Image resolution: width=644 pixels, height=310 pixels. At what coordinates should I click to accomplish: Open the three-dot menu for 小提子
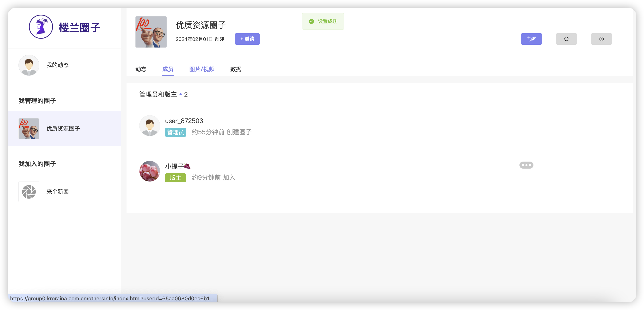[x=526, y=165]
